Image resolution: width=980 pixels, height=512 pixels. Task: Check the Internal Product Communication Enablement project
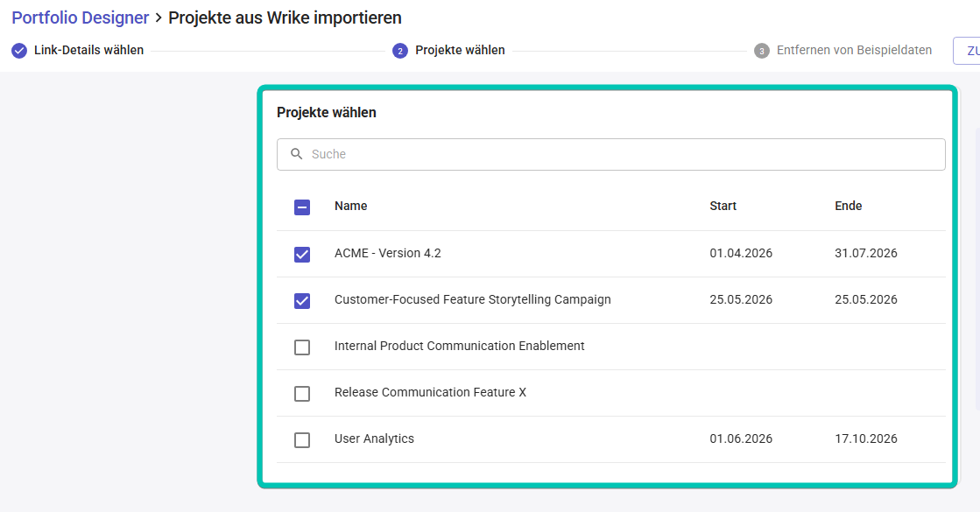click(x=302, y=347)
